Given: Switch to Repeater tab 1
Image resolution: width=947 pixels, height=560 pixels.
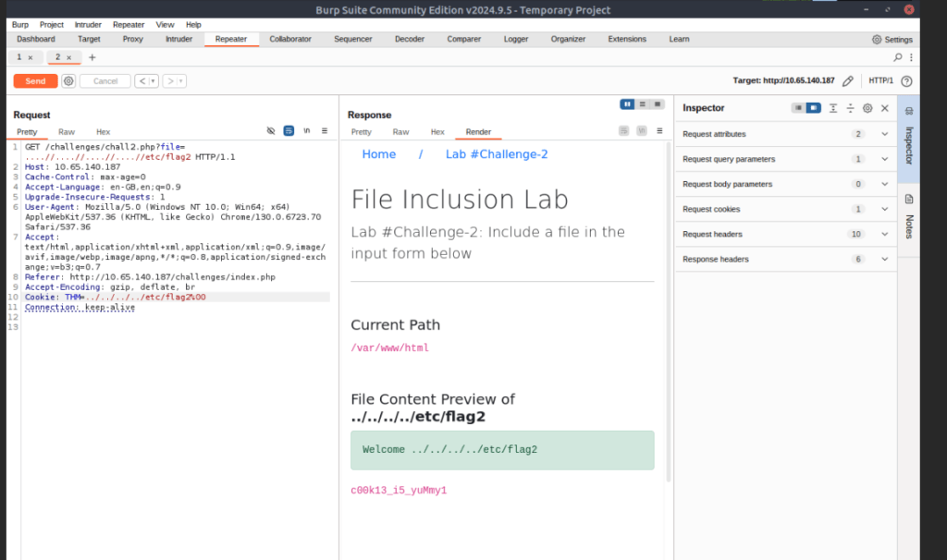Looking at the screenshot, I should [x=19, y=56].
